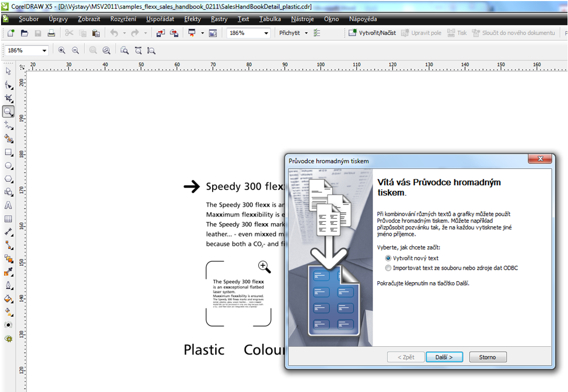Image resolution: width=568 pixels, height=392 pixels.
Task: Select 'Importovat text ze souboru' radio option
Action: (x=388, y=268)
